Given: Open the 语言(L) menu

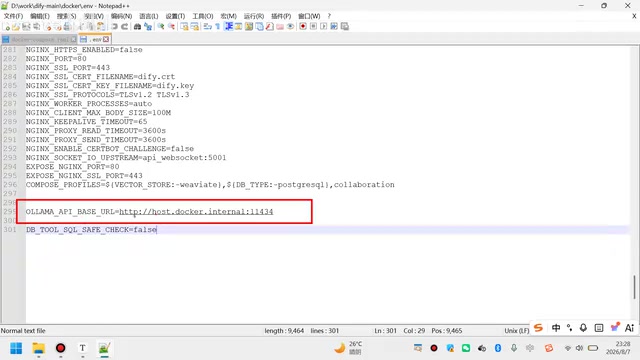Looking at the screenshot, I should coord(148,16).
